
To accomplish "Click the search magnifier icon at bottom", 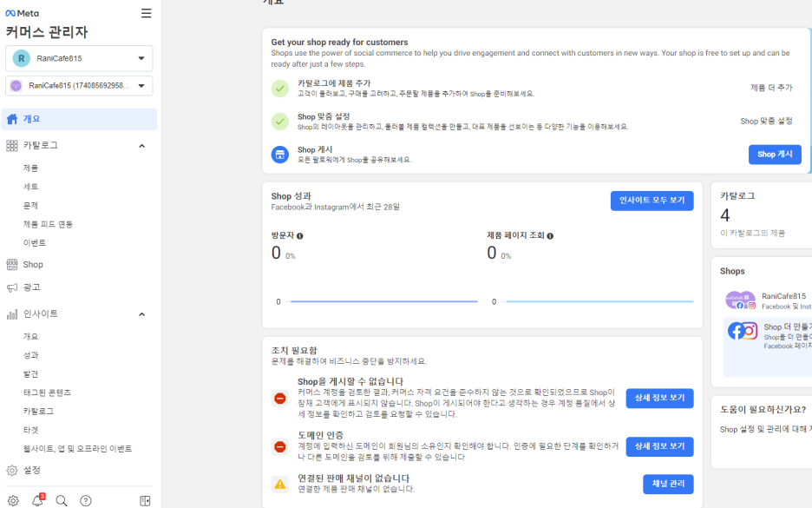I will click(x=62, y=501).
